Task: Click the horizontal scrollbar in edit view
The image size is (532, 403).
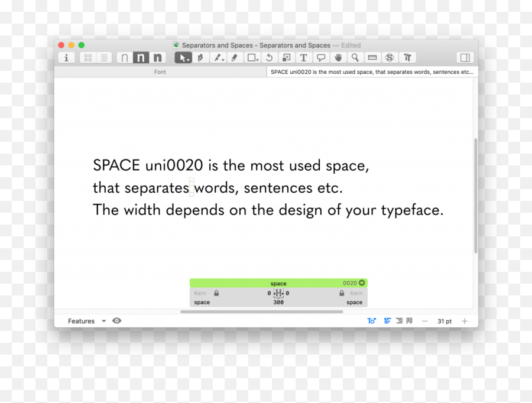Action: tap(262, 311)
